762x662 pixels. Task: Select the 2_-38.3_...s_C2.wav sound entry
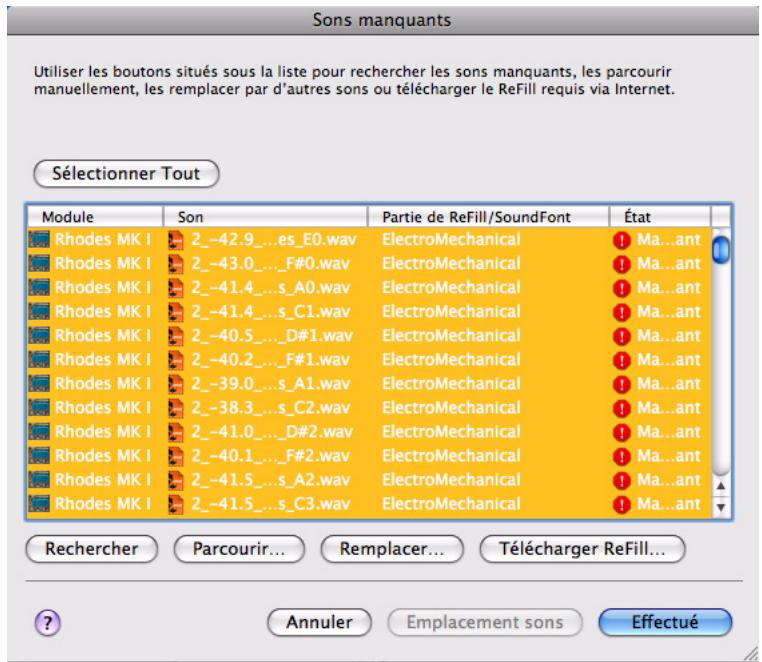[270, 408]
